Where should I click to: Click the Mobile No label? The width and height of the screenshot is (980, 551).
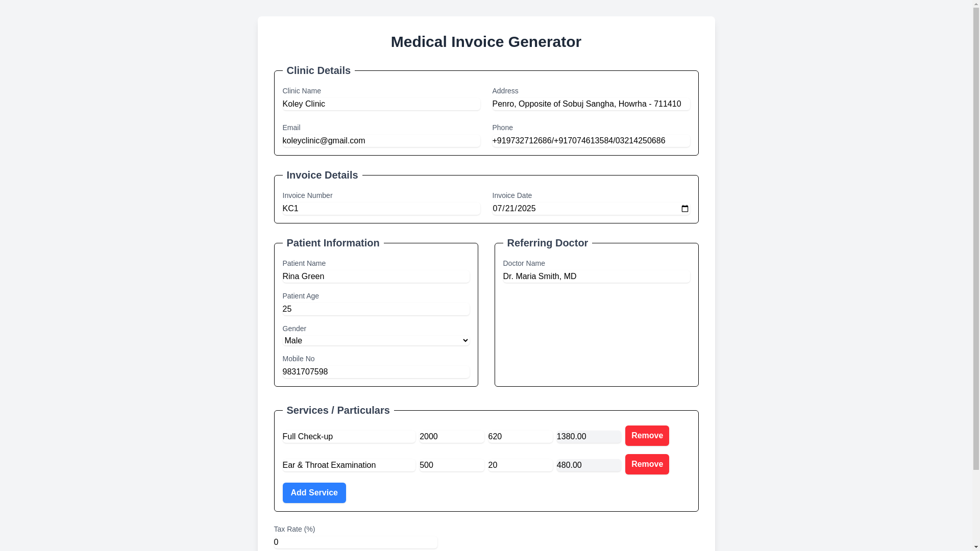tap(299, 359)
